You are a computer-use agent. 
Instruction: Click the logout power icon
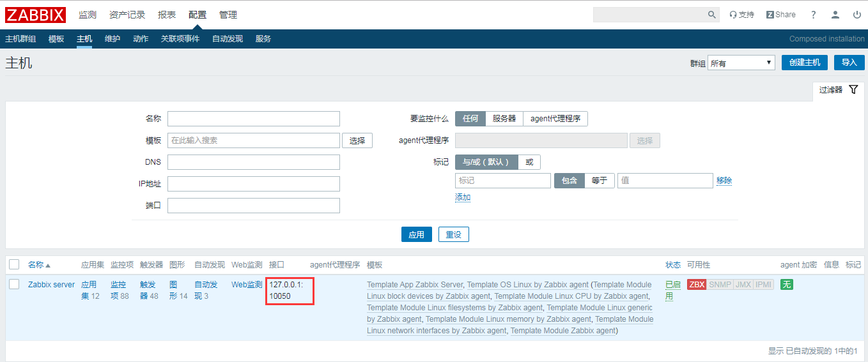point(857,15)
